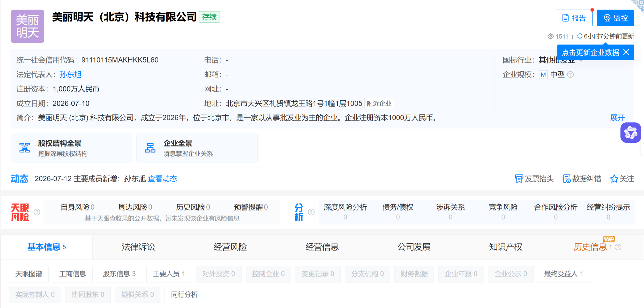This screenshot has width=644, height=308.
Task: Open 企业全景 card
Action: [x=197, y=148]
